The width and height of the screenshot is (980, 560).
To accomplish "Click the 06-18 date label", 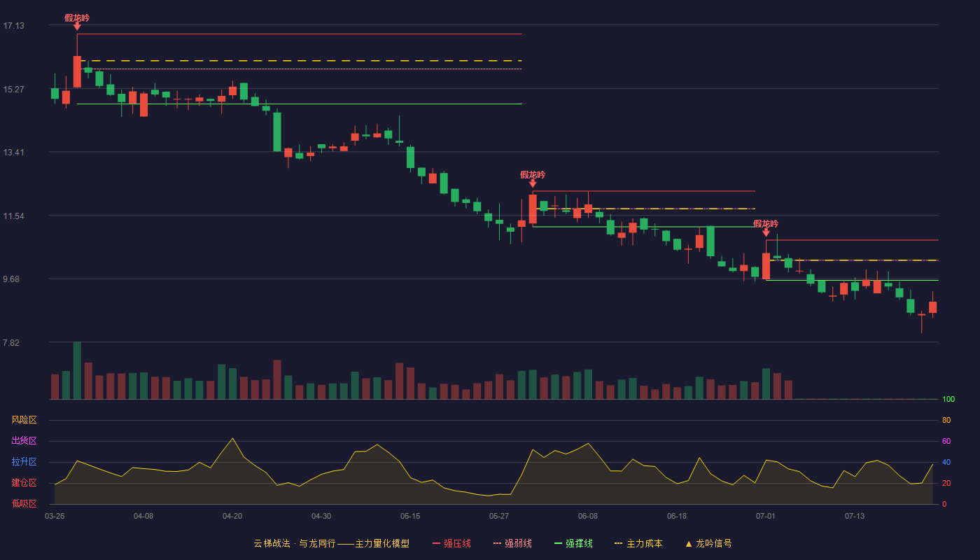I will 677,516.
